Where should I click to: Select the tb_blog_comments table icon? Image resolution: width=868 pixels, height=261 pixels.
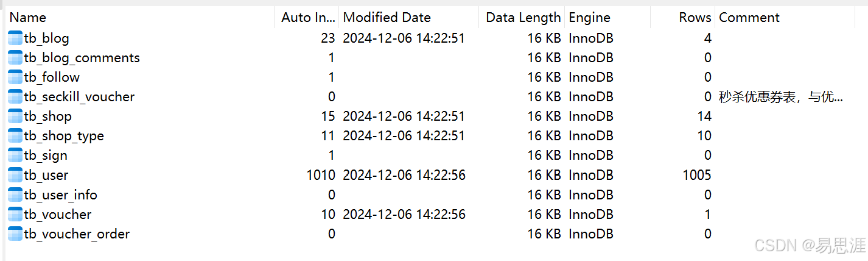coord(15,58)
